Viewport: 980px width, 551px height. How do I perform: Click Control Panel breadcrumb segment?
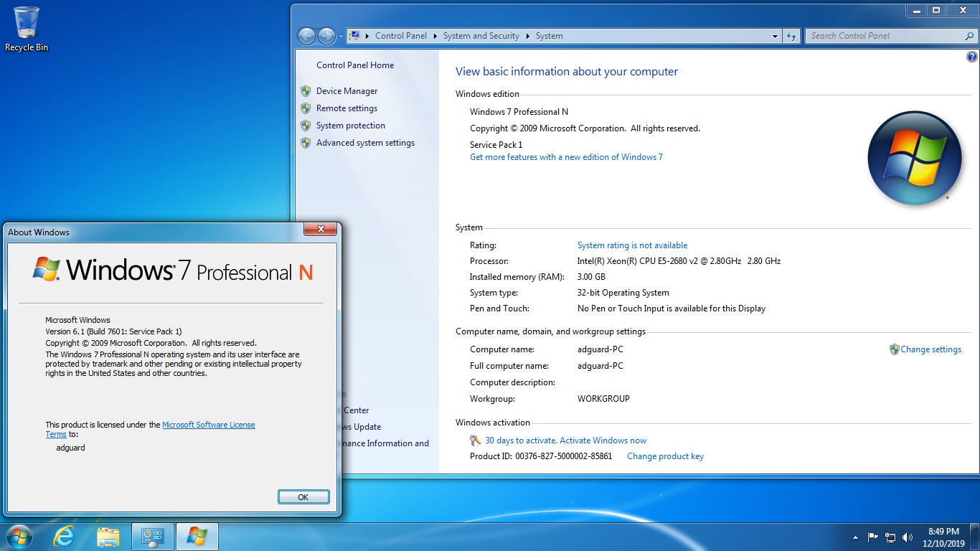(x=400, y=36)
